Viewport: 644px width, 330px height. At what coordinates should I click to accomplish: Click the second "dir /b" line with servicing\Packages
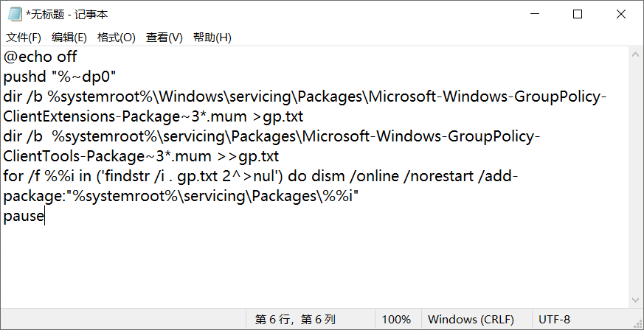[272, 136]
